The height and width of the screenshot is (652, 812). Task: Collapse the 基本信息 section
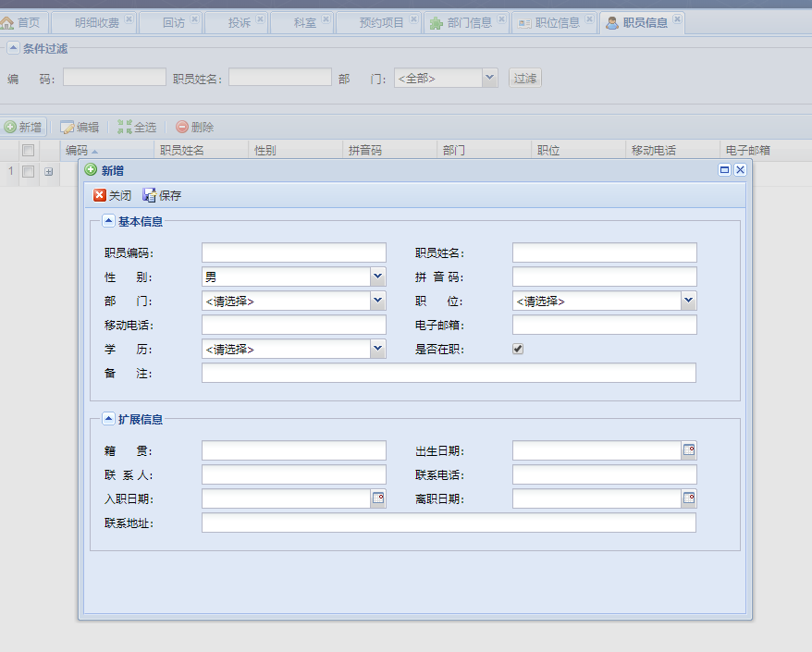[108, 221]
